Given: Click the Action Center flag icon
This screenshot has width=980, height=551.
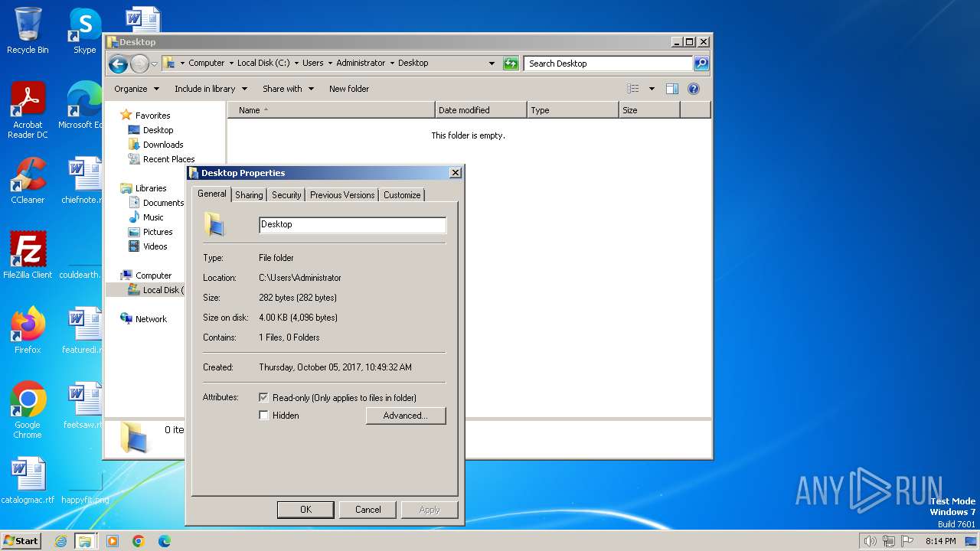Looking at the screenshot, I should 906,541.
